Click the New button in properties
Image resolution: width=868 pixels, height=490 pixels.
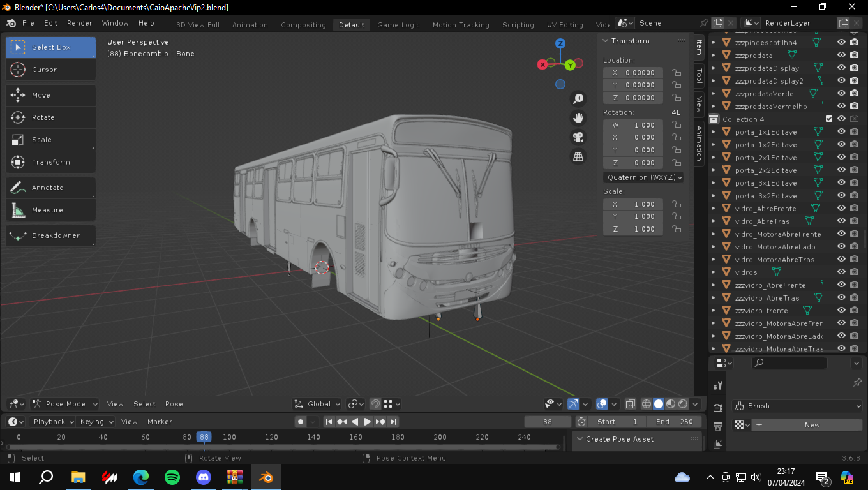[807, 425]
